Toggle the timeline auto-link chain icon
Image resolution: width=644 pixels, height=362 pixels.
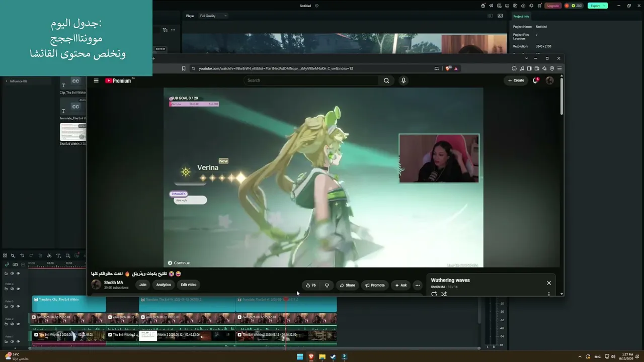(x=7, y=264)
